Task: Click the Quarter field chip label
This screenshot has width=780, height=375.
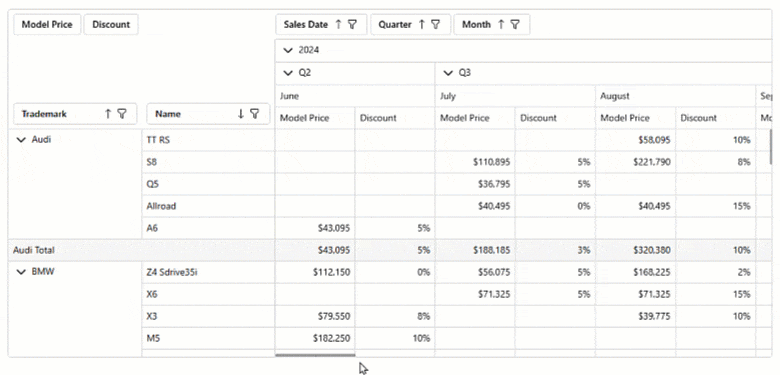Action: coord(395,24)
